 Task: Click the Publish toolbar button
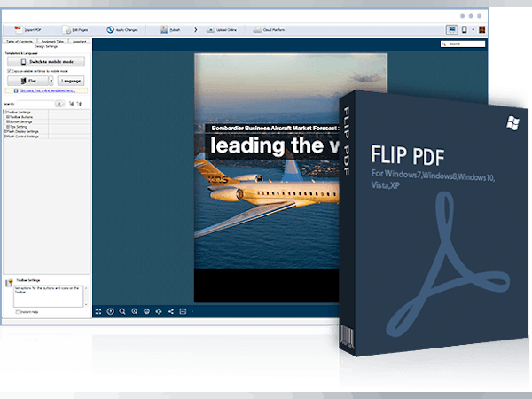170,30
